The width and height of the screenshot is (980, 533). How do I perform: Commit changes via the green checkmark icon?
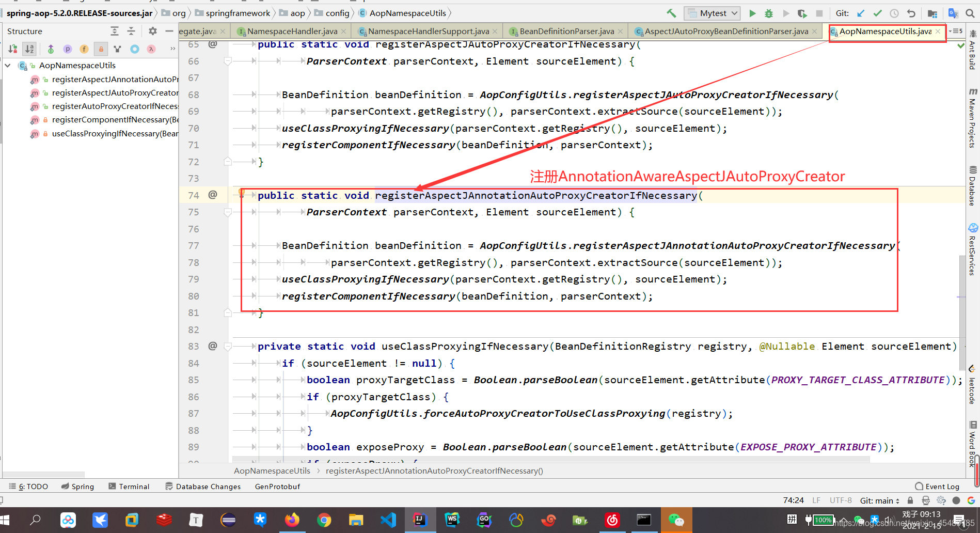coord(877,13)
